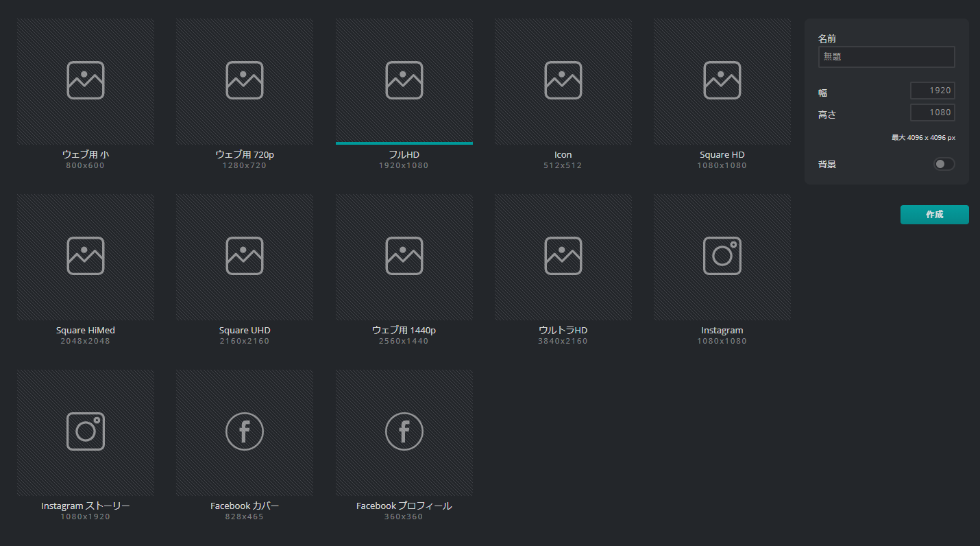980x546 pixels.
Task: Click the 名前 name input field
Action: pos(886,57)
